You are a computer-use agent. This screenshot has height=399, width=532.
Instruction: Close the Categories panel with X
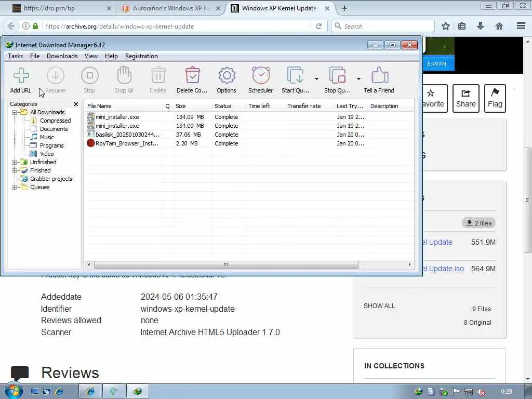pyautogui.click(x=76, y=104)
